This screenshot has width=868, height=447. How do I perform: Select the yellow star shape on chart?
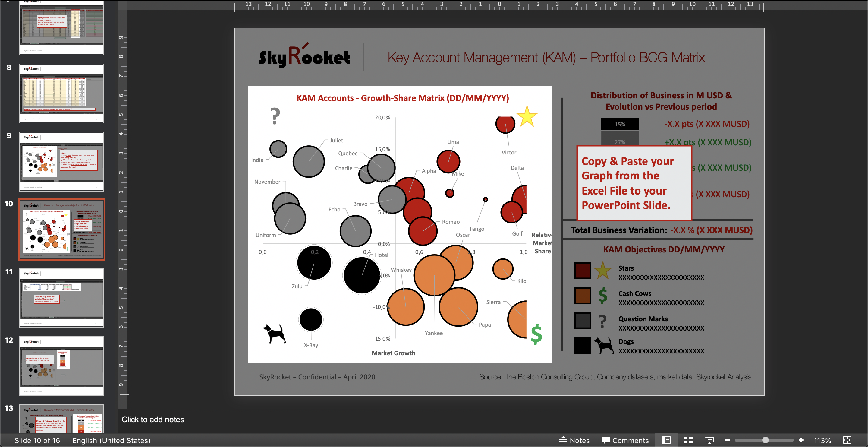[x=527, y=116]
